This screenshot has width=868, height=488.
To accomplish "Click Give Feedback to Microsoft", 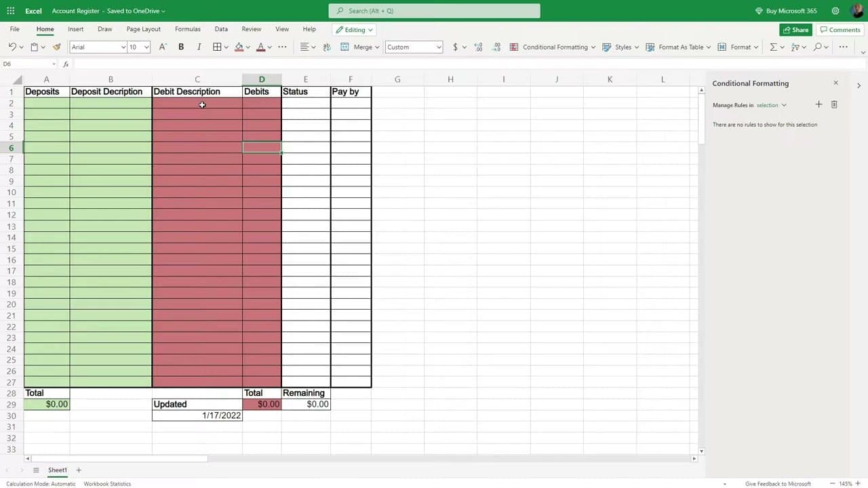I will pyautogui.click(x=778, y=484).
